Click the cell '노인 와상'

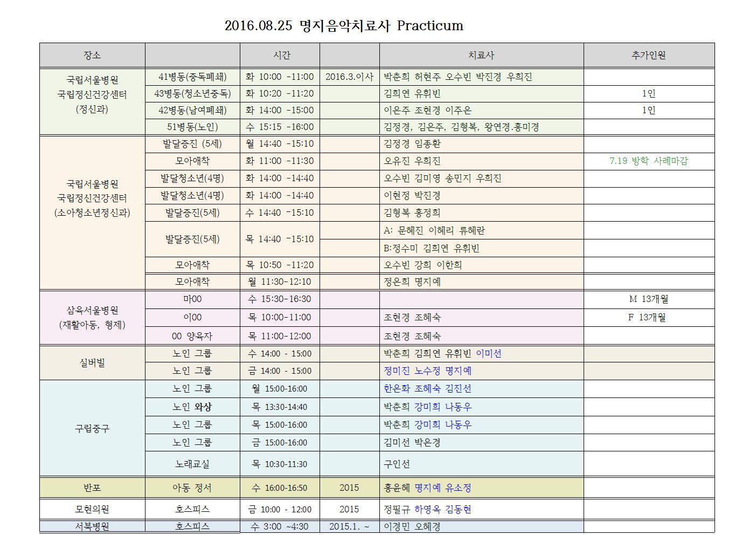(x=192, y=407)
